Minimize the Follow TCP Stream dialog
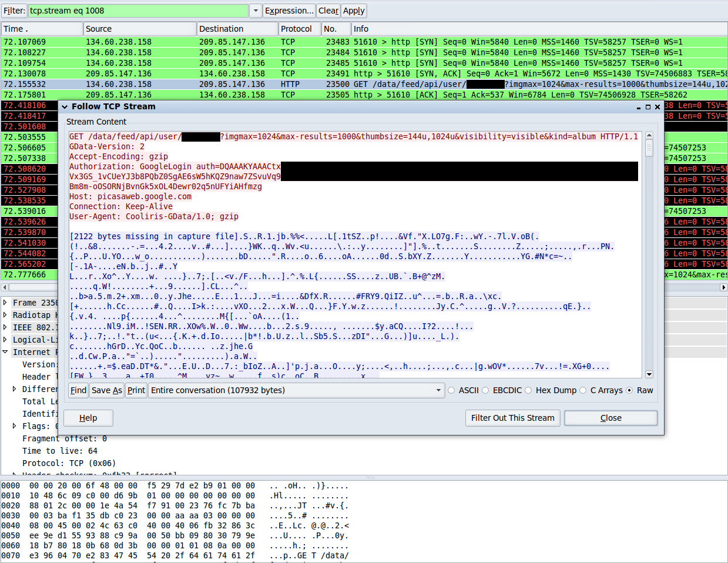The width and height of the screenshot is (728, 563). point(639,108)
